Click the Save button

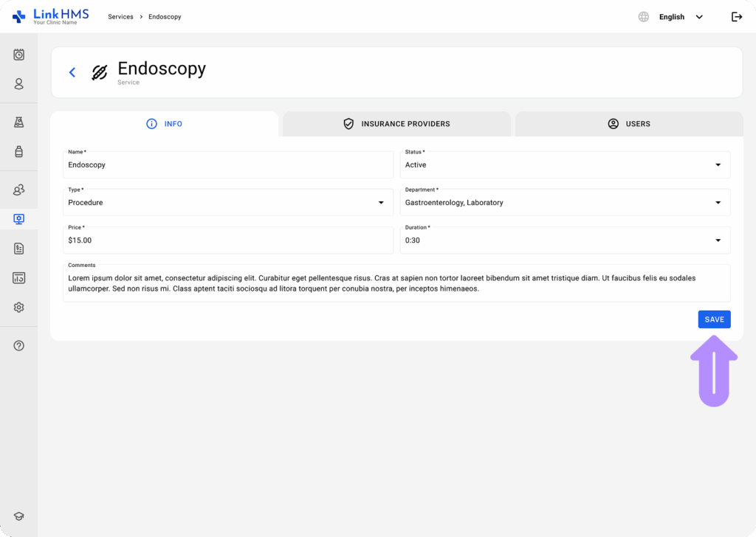[x=714, y=319]
